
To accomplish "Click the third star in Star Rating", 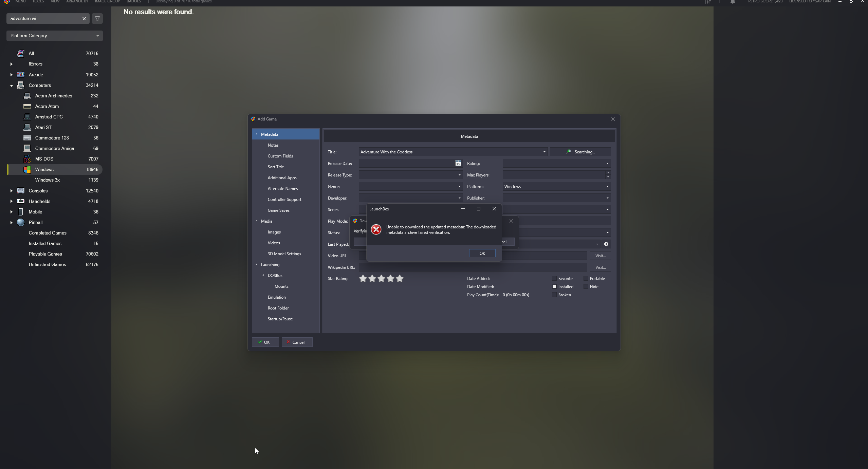I will [x=381, y=279].
